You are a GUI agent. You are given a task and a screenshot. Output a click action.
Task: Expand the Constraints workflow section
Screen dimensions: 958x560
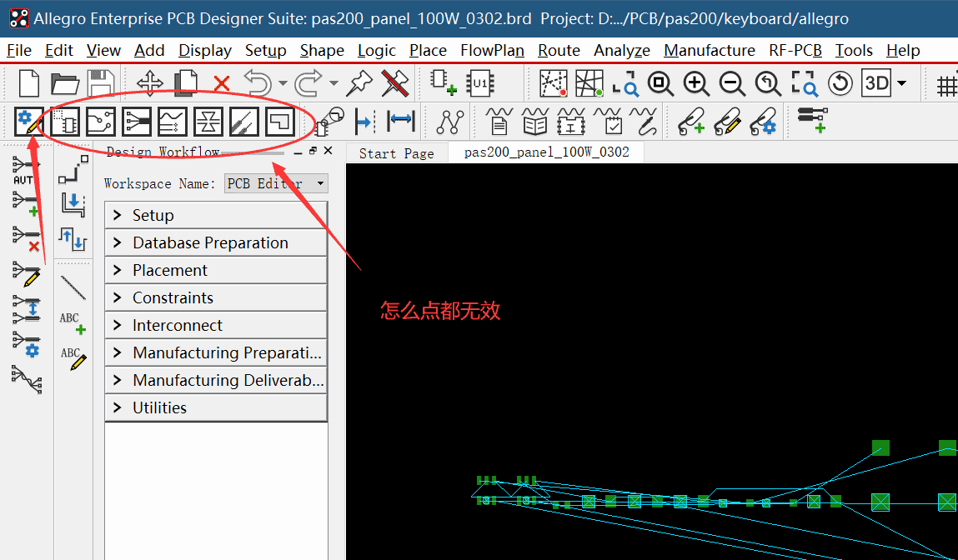pos(216,297)
